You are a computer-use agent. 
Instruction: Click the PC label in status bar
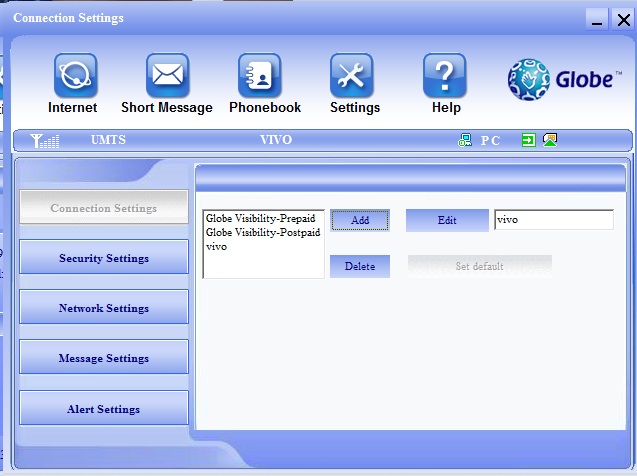(490, 141)
